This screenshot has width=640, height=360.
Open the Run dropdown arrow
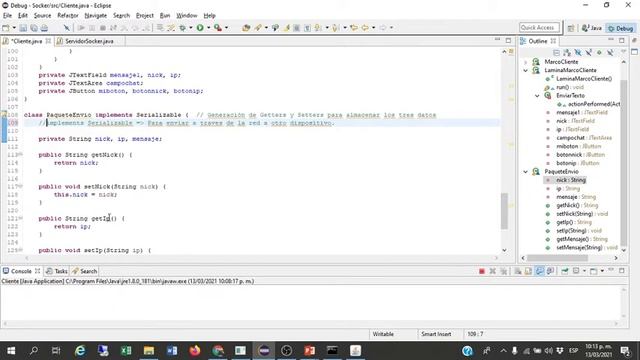coord(208,28)
